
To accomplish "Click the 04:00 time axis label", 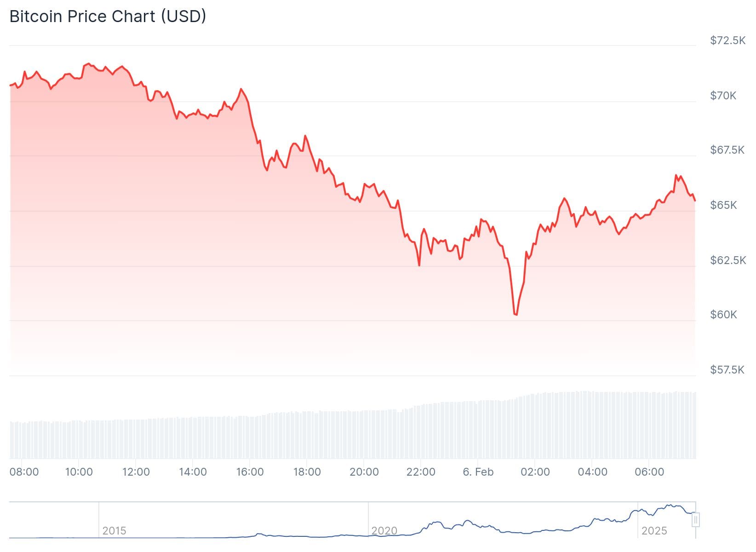I will 592,472.
